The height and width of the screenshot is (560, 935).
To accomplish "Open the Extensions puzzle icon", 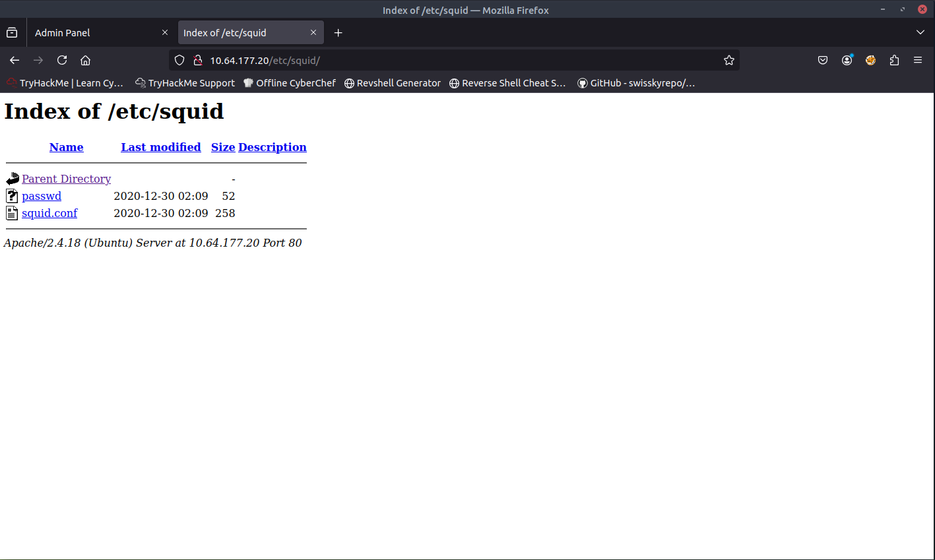I will 894,60.
